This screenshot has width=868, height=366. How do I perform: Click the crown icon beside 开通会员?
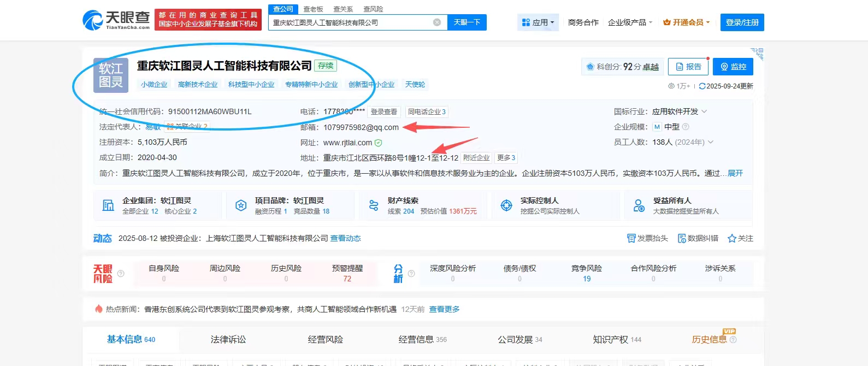(666, 22)
